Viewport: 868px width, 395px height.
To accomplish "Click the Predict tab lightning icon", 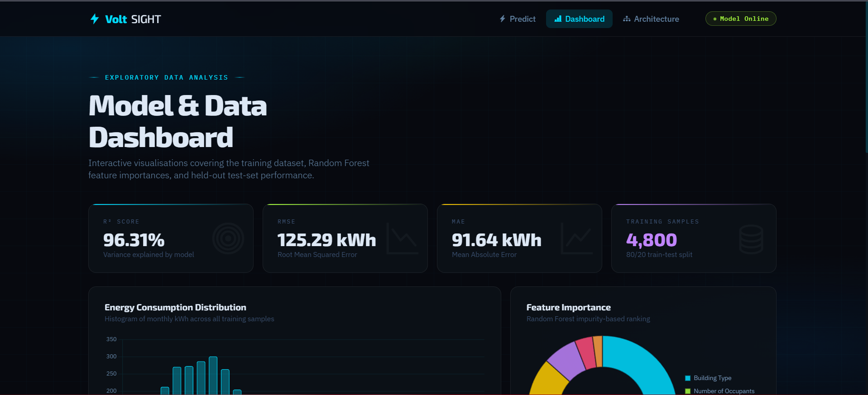I will coord(503,19).
